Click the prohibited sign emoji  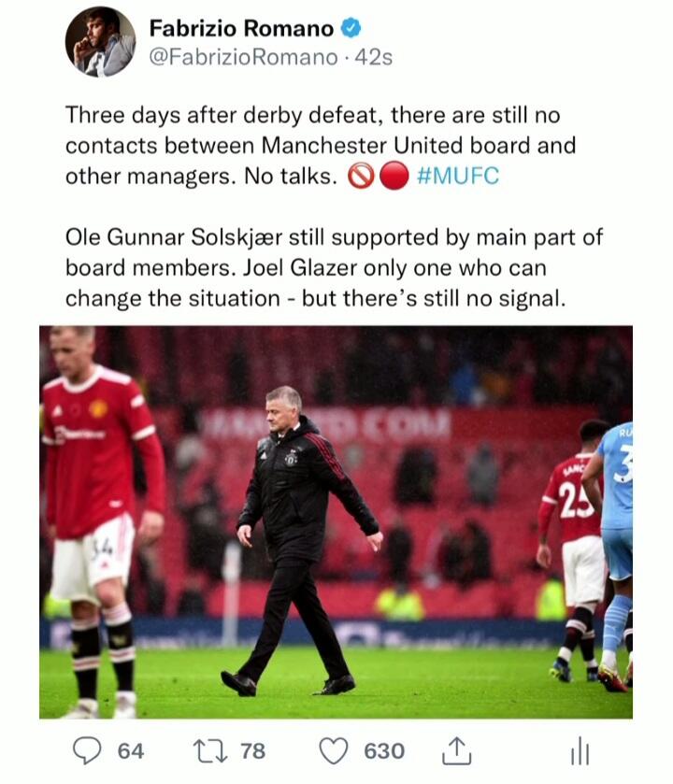tap(361, 176)
